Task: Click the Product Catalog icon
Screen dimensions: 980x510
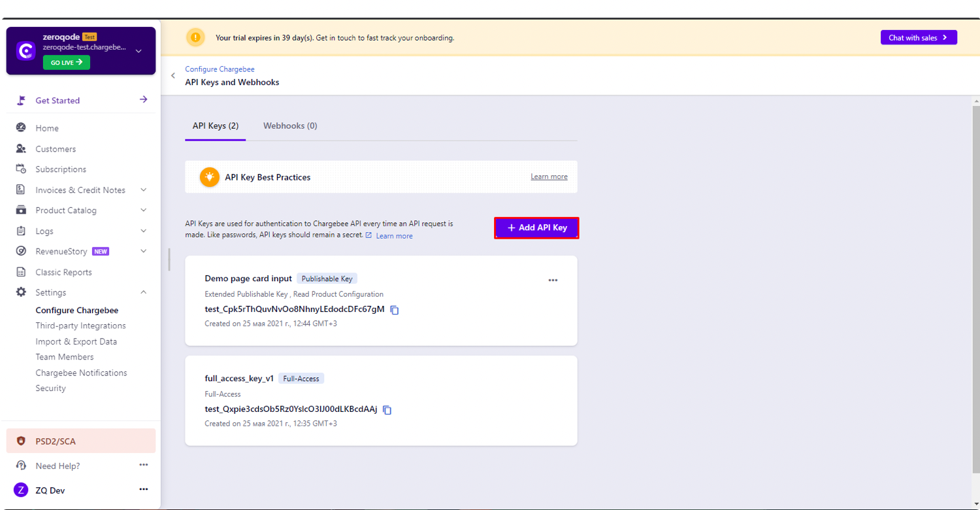Action: 21,211
